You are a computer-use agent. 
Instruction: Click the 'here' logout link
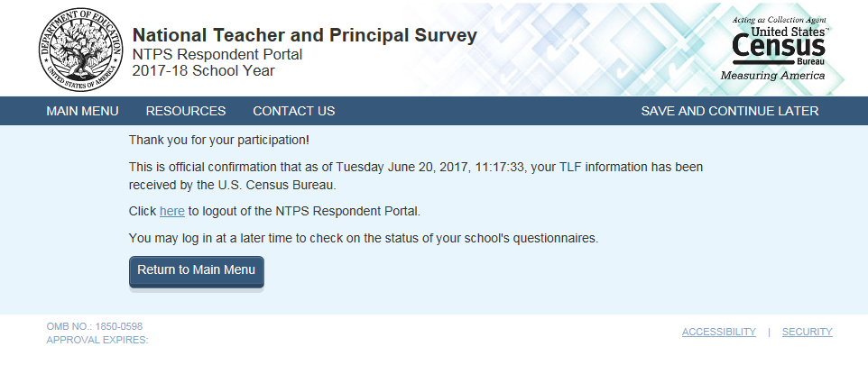pyautogui.click(x=172, y=212)
